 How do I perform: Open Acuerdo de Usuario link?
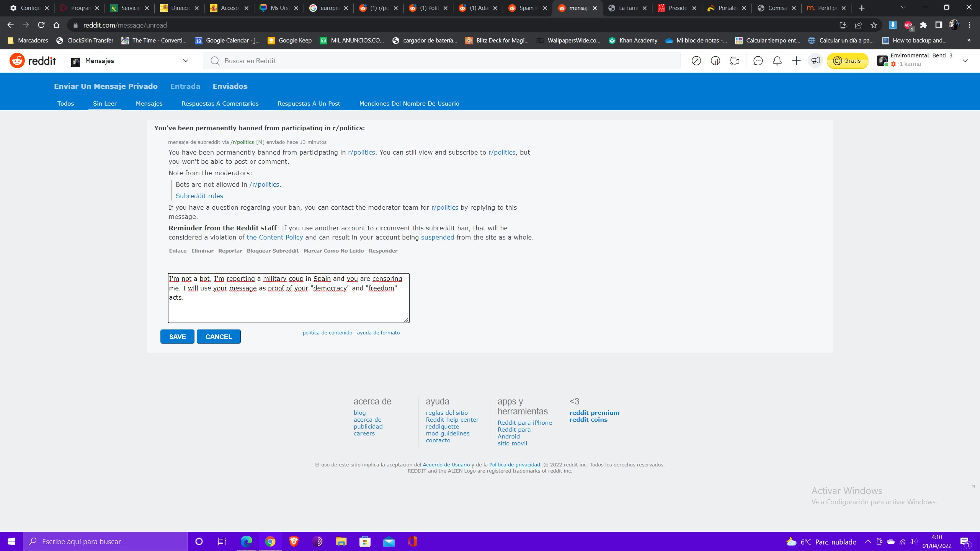tap(446, 465)
